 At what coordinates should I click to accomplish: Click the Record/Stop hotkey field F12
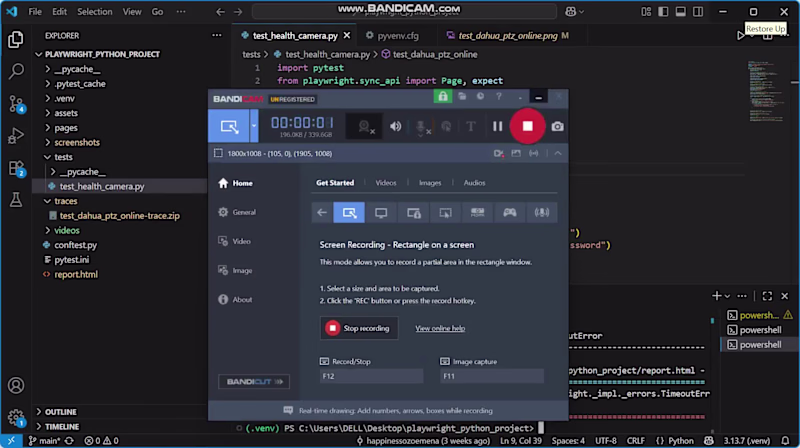point(371,376)
